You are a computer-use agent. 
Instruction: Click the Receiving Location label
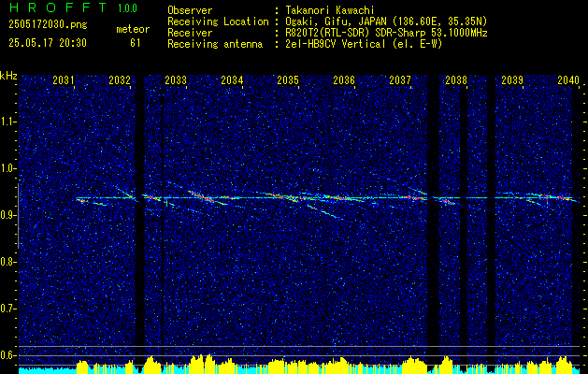pos(218,22)
